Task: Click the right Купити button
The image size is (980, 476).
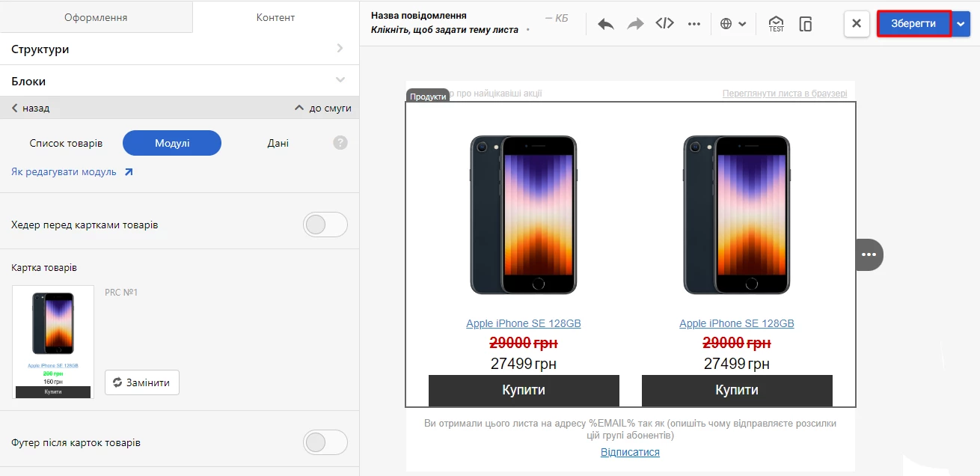Action: (737, 390)
